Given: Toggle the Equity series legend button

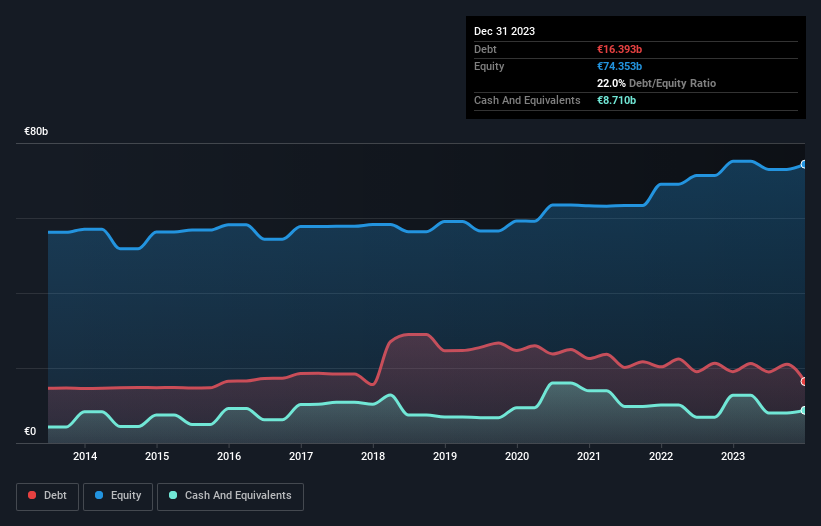Looking at the screenshot, I should (118, 496).
